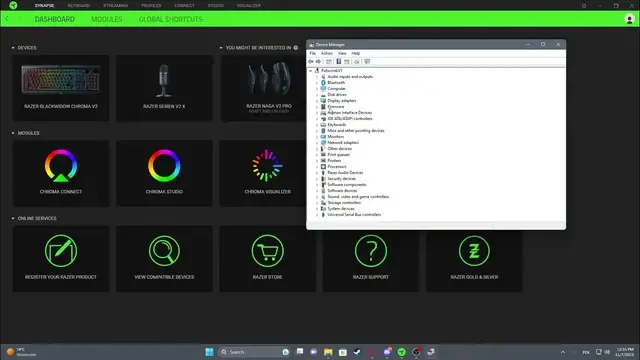Select the Razer Audio Devices category

coord(345,173)
